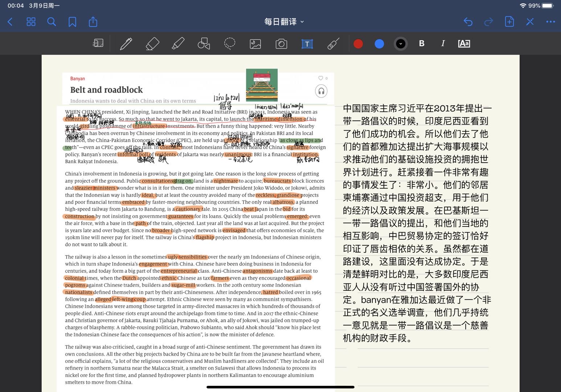Select the laser pointer tool

point(333,44)
